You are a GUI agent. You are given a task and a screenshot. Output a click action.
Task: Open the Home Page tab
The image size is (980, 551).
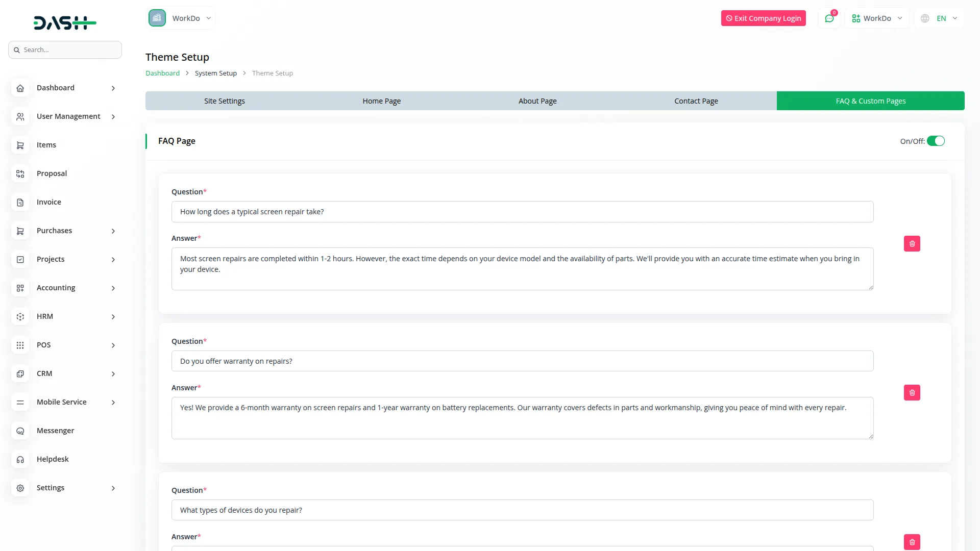381,101
